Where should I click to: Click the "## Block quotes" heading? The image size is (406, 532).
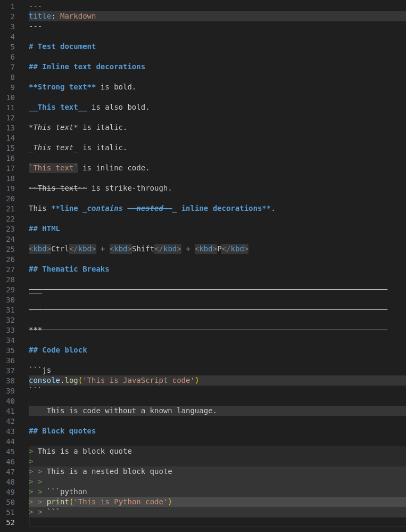tap(62, 431)
